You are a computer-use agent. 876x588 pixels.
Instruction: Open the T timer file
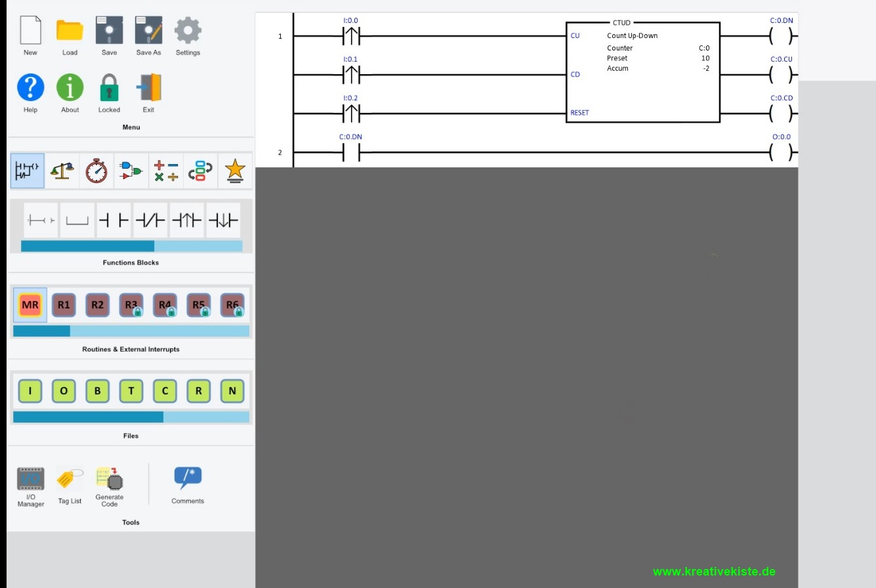pyautogui.click(x=131, y=391)
